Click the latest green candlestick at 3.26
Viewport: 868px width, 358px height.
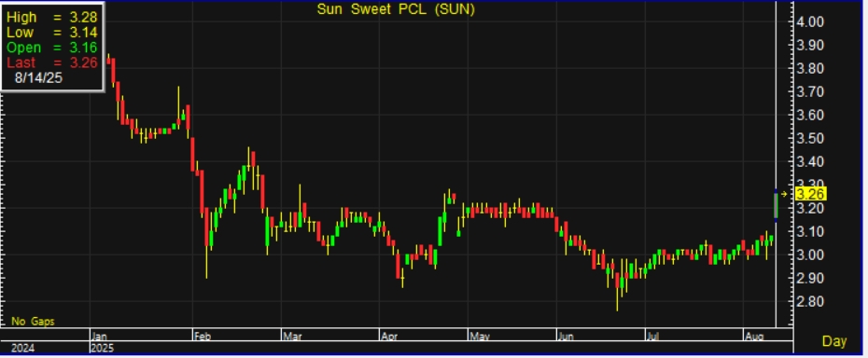[x=777, y=206]
